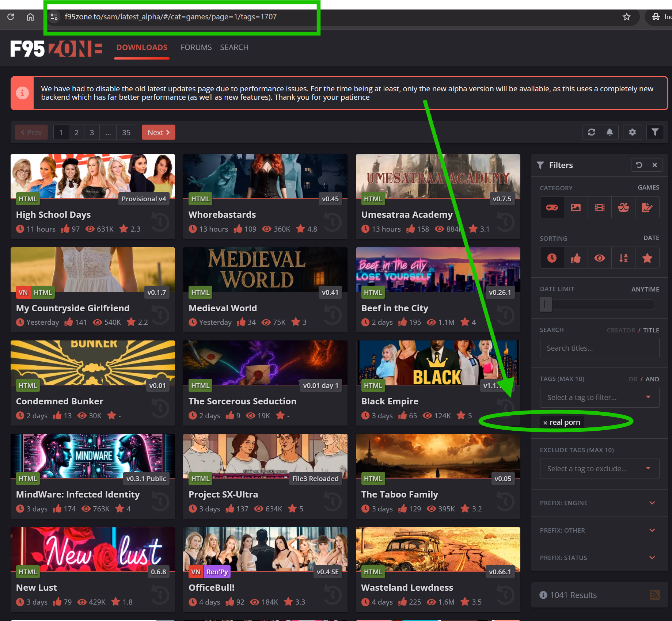
Task: Click the 'Search titles...' input field
Action: (x=599, y=348)
